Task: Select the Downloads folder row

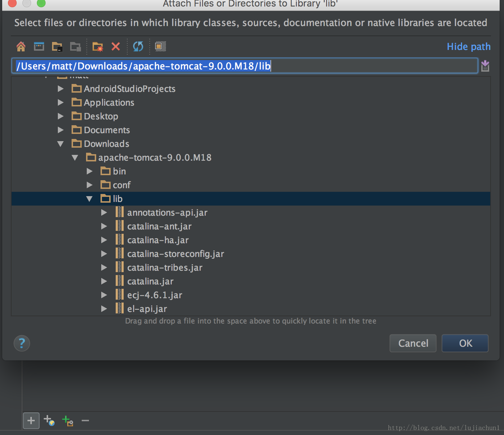Action: (x=251, y=144)
